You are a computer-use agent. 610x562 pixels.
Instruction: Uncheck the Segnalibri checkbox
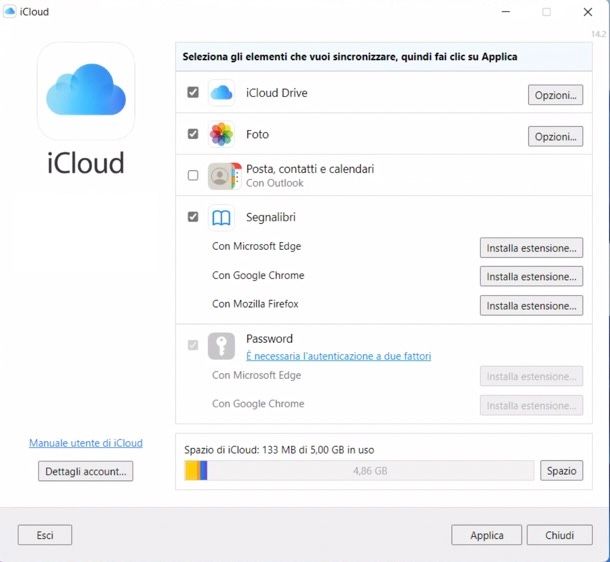coord(193,217)
